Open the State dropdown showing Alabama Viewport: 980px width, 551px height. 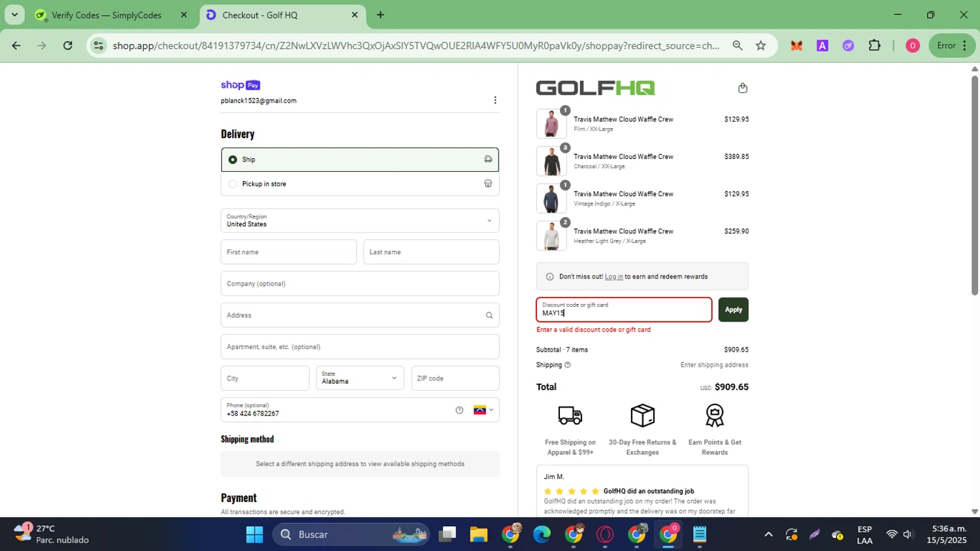click(360, 378)
